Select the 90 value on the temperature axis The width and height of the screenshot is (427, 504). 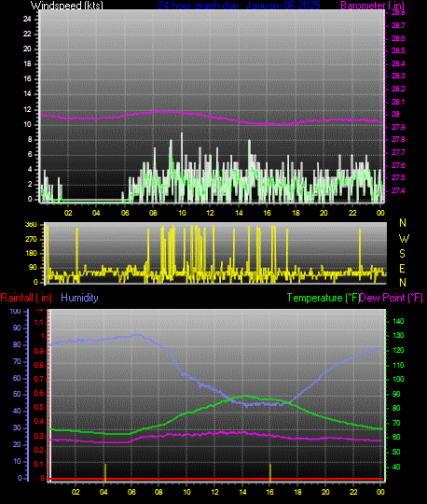[x=396, y=394]
